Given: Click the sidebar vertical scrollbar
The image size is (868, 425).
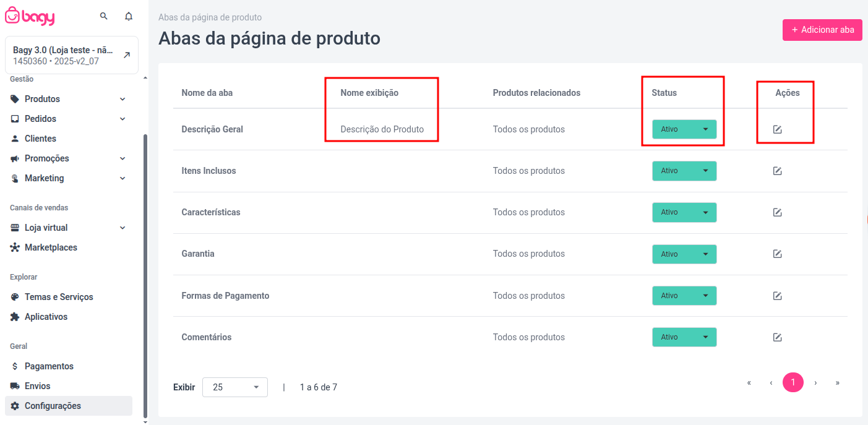Looking at the screenshot, I should pyautogui.click(x=145, y=272).
